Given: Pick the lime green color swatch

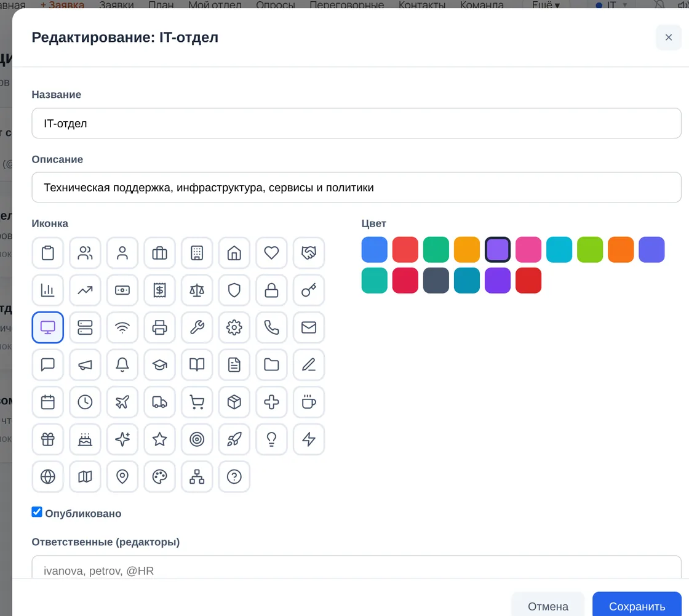Looking at the screenshot, I should (x=590, y=250).
